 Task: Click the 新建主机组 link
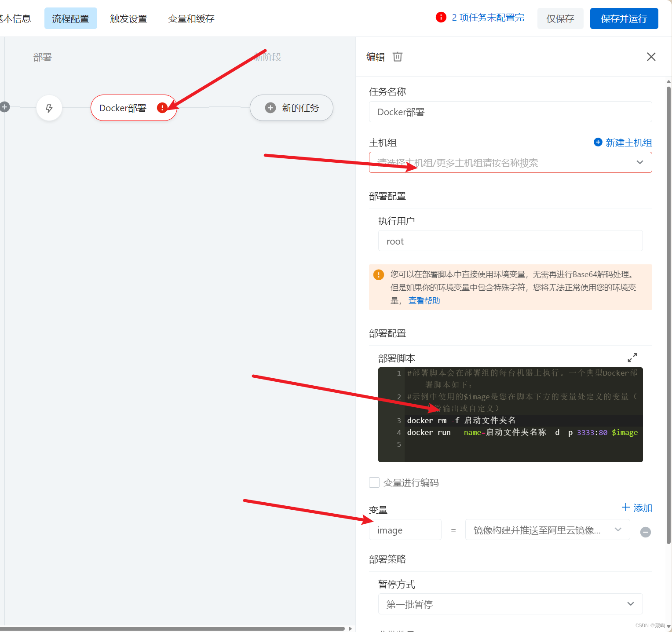point(629,142)
